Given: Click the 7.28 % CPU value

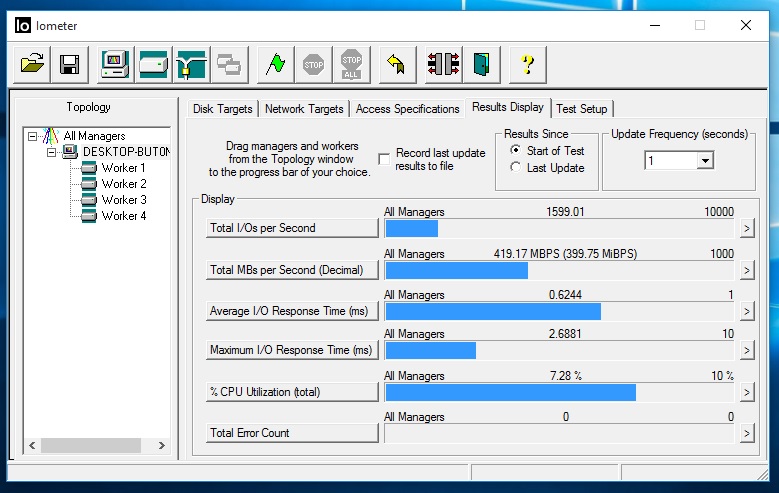Looking at the screenshot, I should tap(565, 376).
